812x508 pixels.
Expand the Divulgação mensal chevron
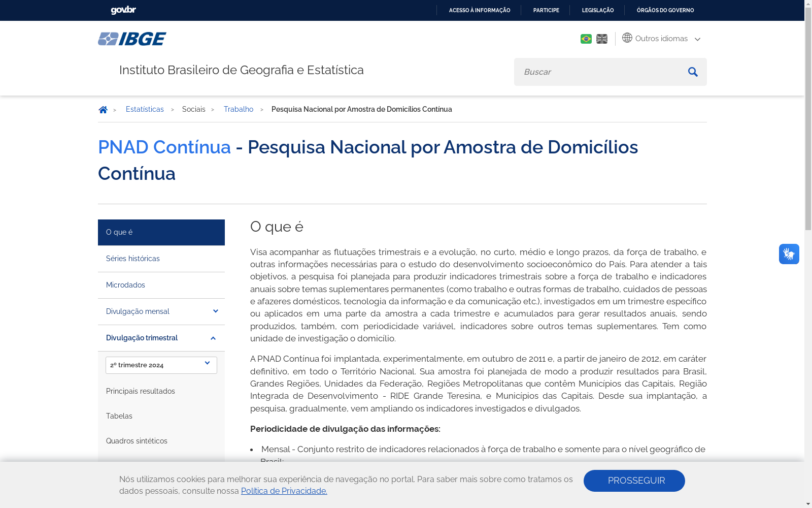[215, 311]
